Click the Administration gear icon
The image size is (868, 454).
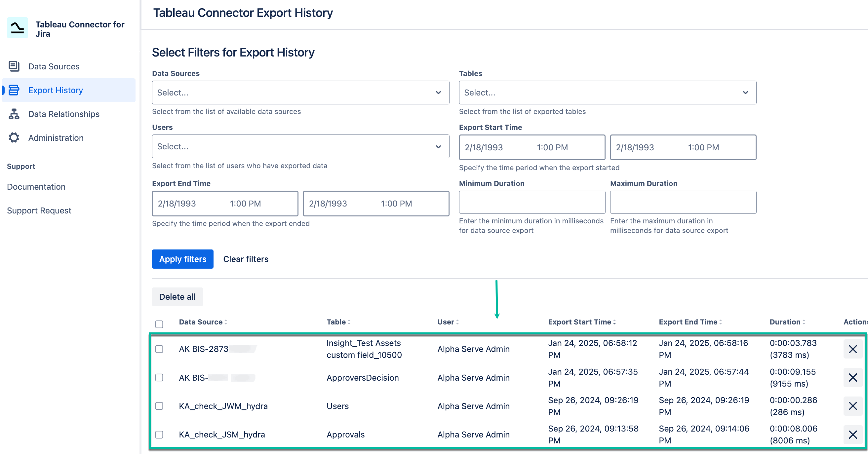(14, 138)
